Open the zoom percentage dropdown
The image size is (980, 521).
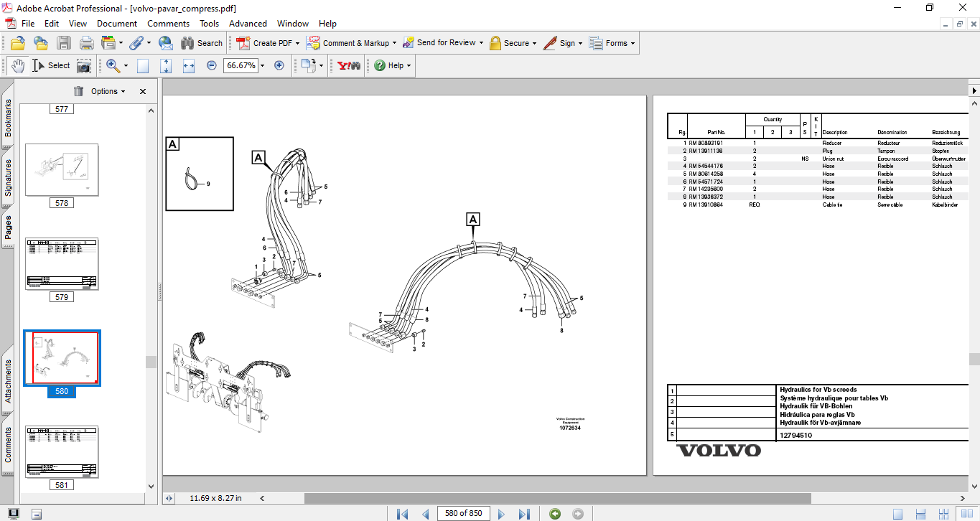point(263,65)
